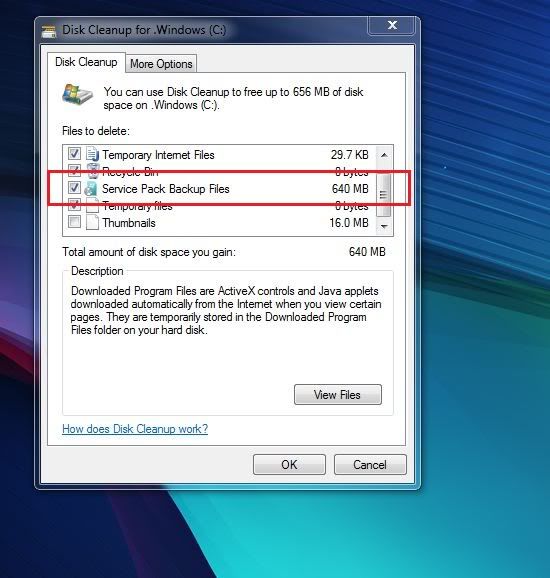Screen dimensions: 550x578
Task: Open 'How does Disk Cleanup work?' link
Action: pos(135,429)
